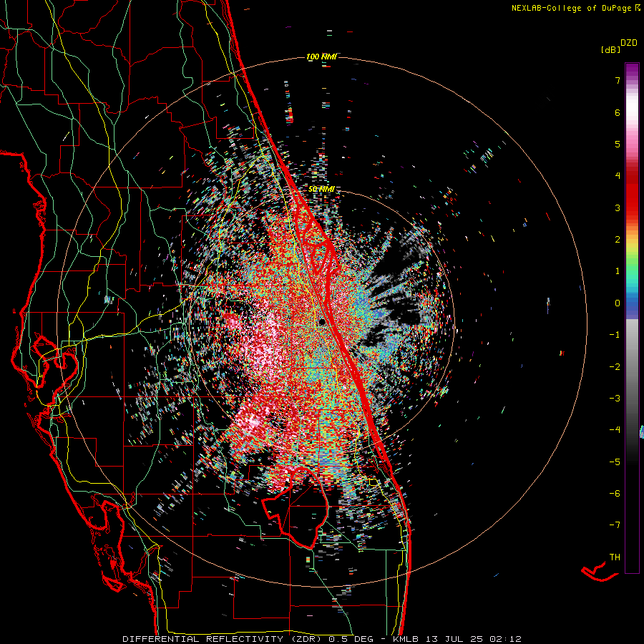Click the color scale tick label 7
The width and height of the screenshot is (644, 644).
click(618, 80)
